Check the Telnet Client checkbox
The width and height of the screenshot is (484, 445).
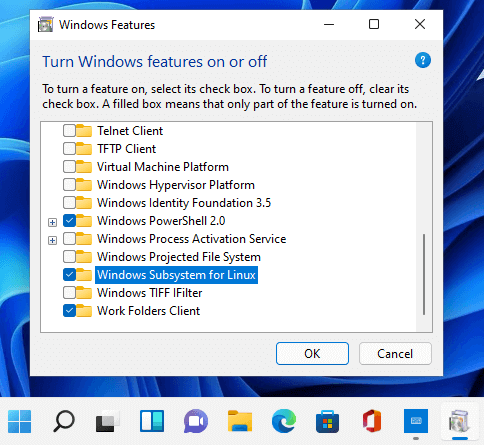(x=69, y=131)
